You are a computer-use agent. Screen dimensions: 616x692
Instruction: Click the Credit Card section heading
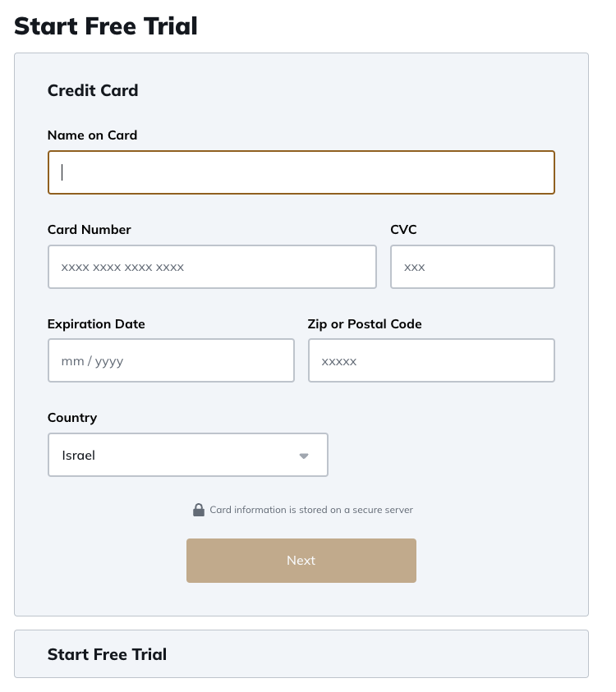click(93, 90)
